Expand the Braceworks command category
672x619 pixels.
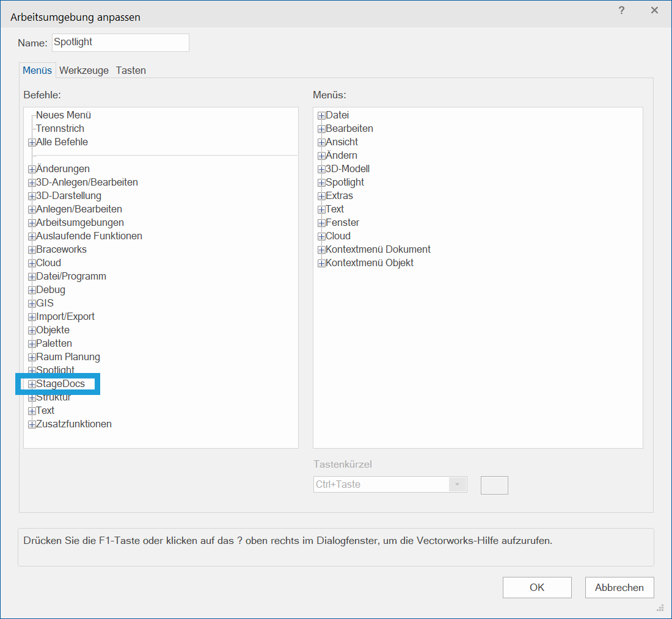[x=32, y=250]
